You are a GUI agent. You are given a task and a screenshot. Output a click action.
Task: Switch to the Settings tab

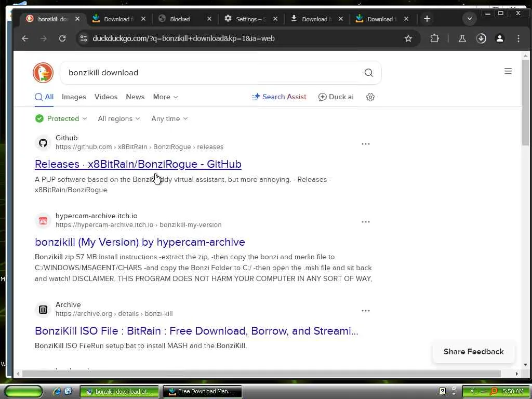pyautogui.click(x=250, y=19)
